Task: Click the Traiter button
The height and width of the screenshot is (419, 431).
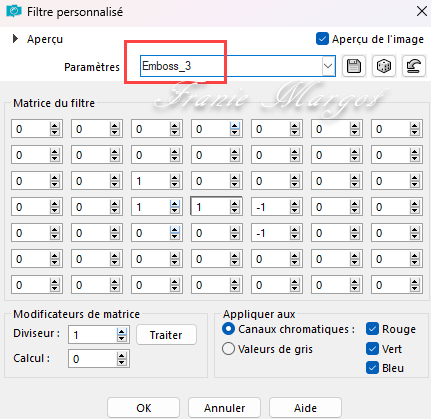Action: [166, 335]
